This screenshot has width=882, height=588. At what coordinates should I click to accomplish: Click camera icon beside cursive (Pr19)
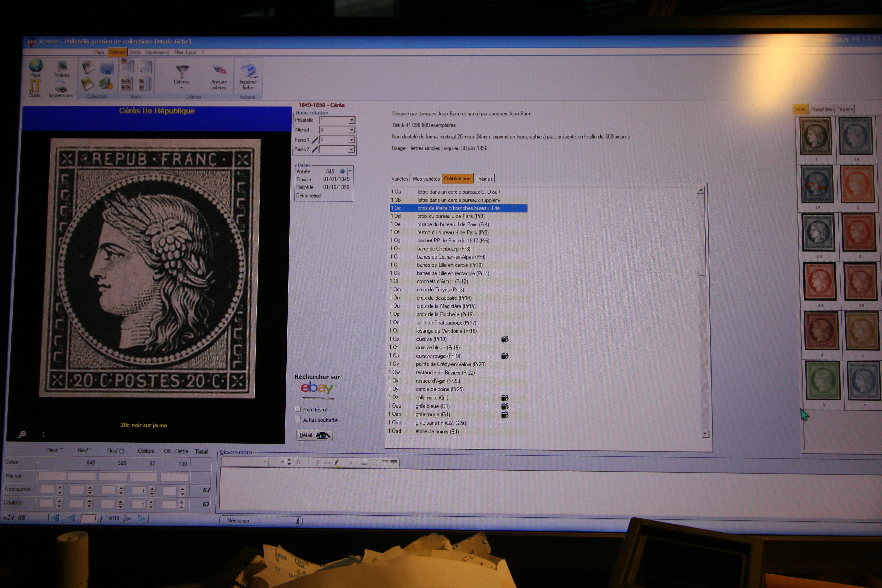(x=505, y=339)
